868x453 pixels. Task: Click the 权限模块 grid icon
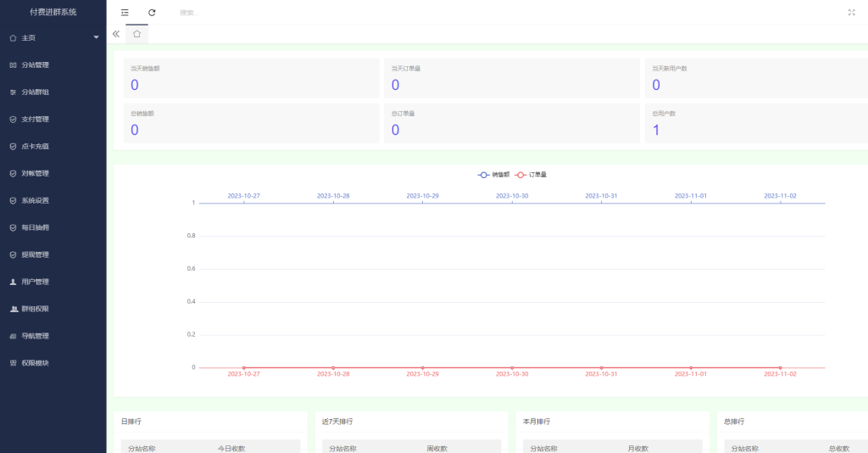click(13, 363)
